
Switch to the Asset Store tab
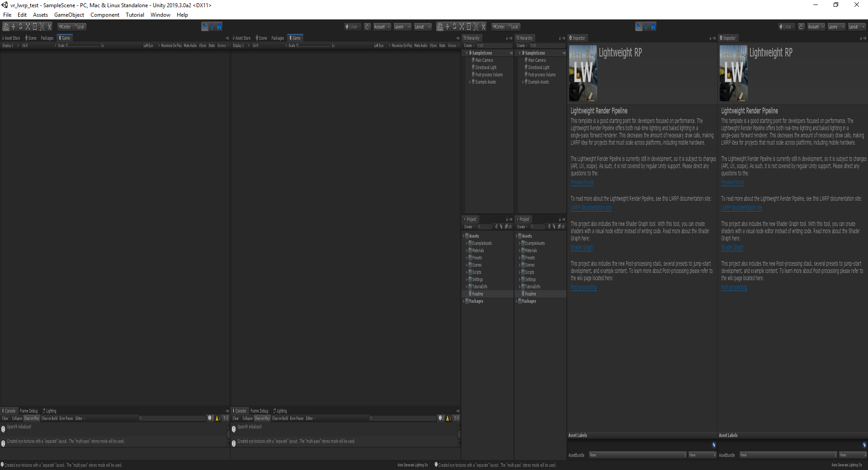coord(10,38)
